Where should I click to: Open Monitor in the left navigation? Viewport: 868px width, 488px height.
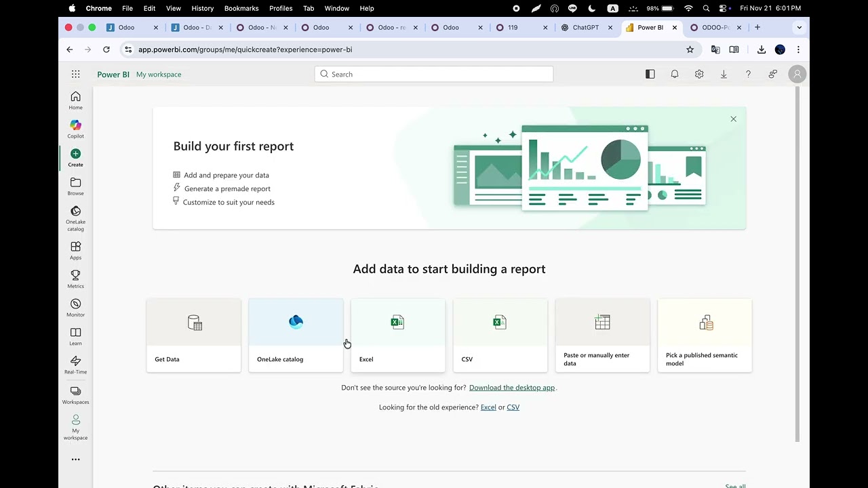[75, 307]
